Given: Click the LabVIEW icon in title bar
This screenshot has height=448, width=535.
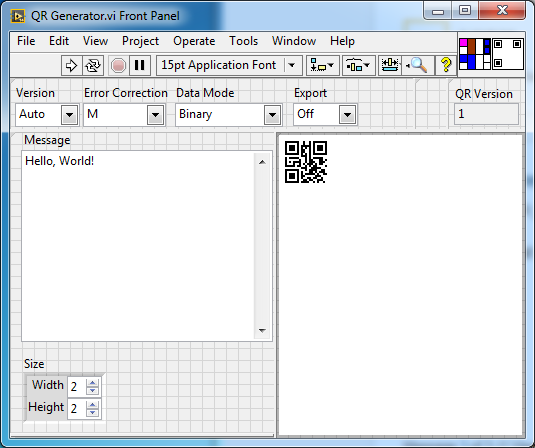Looking at the screenshot, I should click(x=18, y=16).
